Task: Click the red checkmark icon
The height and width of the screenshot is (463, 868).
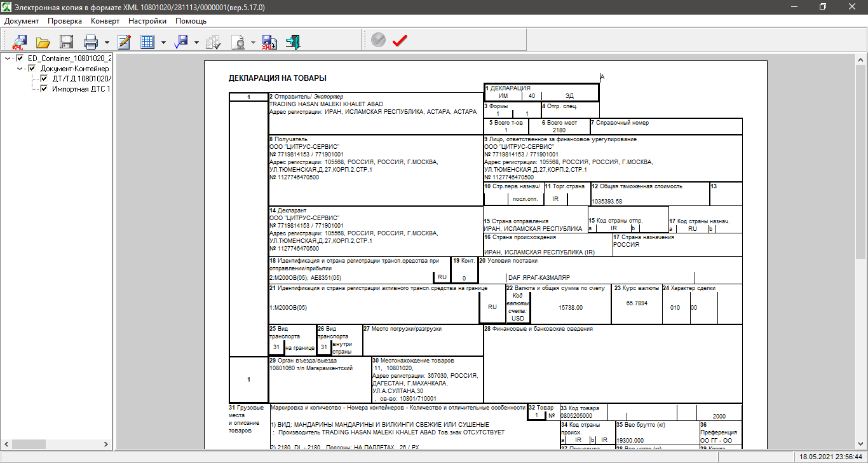Action: tap(400, 41)
